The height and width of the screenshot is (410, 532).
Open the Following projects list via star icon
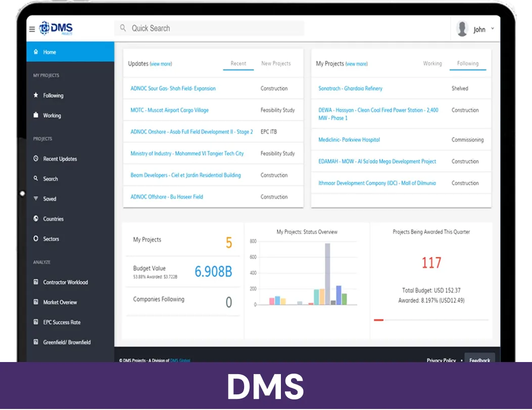[x=35, y=95]
